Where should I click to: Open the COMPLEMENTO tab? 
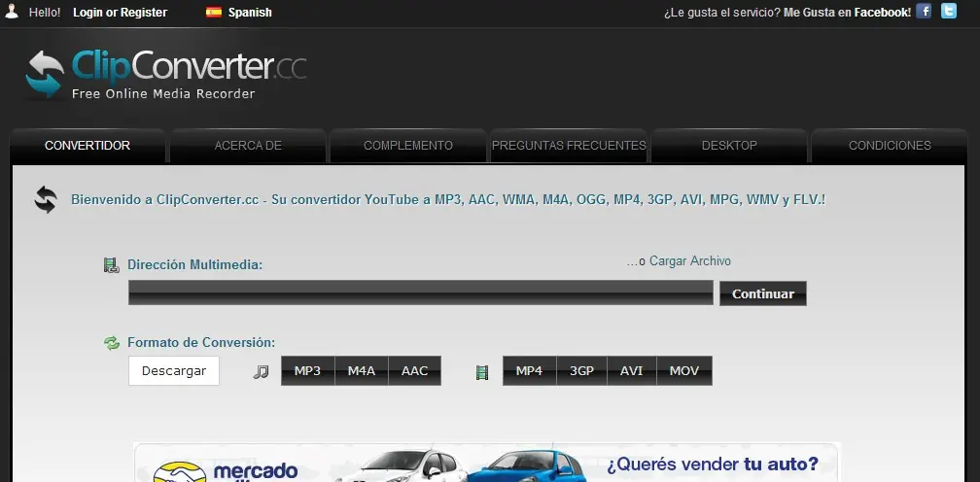click(x=408, y=146)
